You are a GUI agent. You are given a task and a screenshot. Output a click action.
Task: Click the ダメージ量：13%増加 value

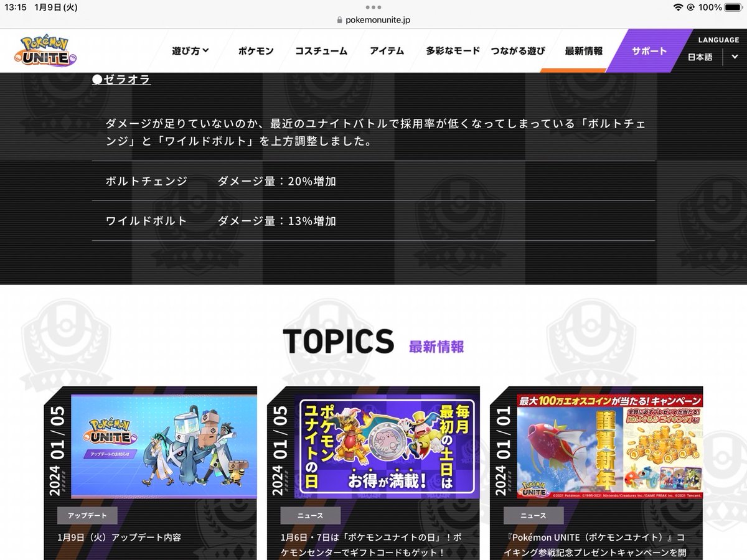click(277, 221)
